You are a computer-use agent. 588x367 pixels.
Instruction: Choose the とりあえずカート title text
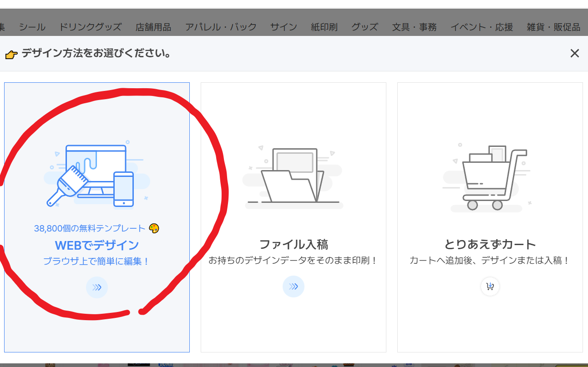pyautogui.click(x=490, y=245)
